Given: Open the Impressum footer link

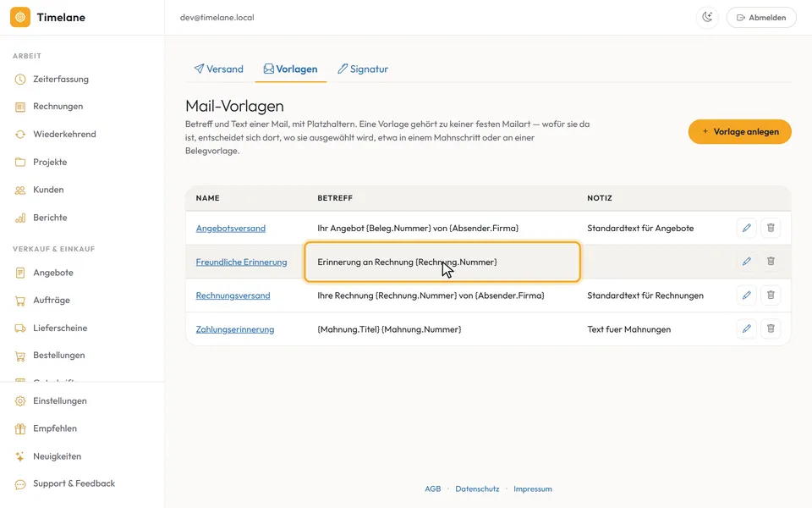Looking at the screenshot, I should point(533,489).
